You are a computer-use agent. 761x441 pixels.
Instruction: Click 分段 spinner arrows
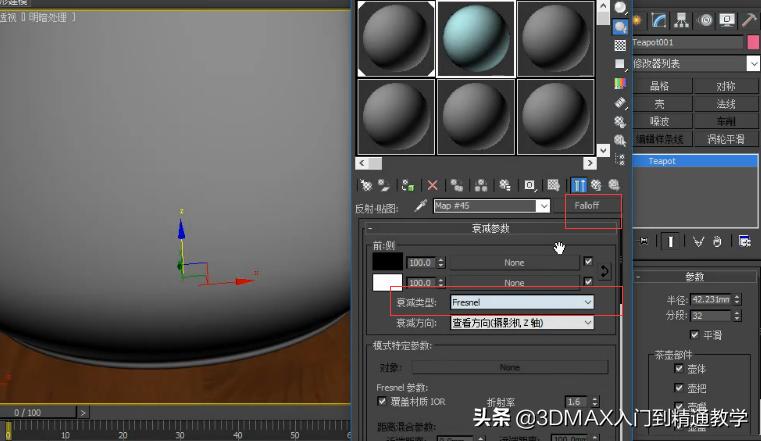click(x=737, y=316)
